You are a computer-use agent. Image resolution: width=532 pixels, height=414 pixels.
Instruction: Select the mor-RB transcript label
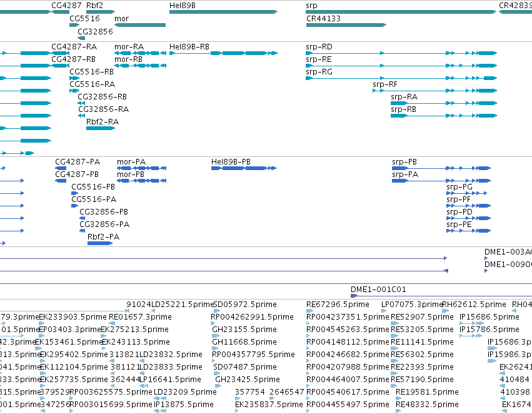(128, 59)
